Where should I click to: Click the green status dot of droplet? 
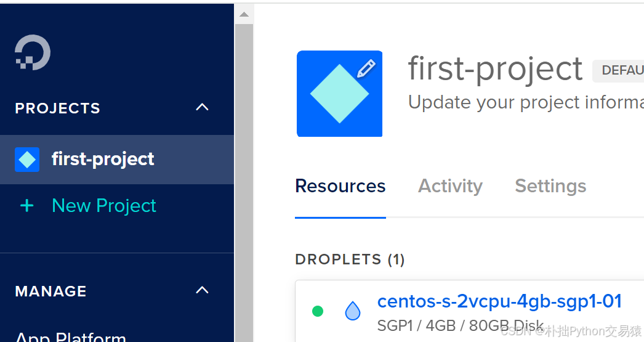click(x=318, y=311)
